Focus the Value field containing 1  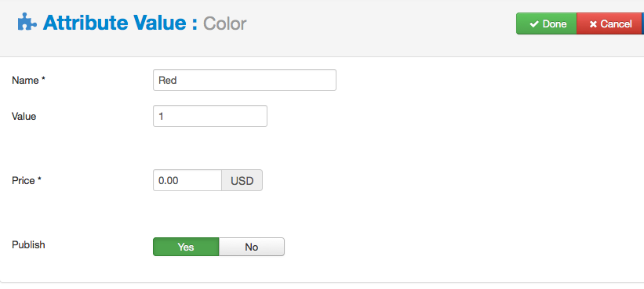(x=210, y=116)
